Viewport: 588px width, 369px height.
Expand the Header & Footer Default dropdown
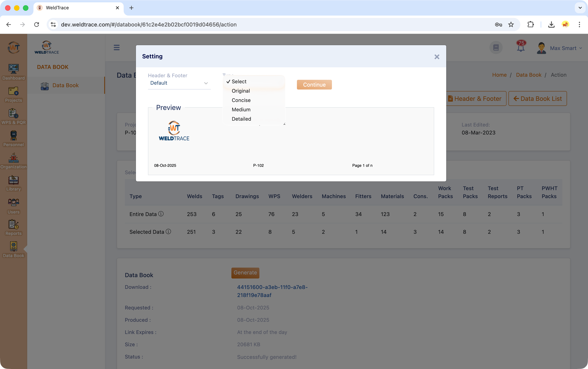click(179, 83)
